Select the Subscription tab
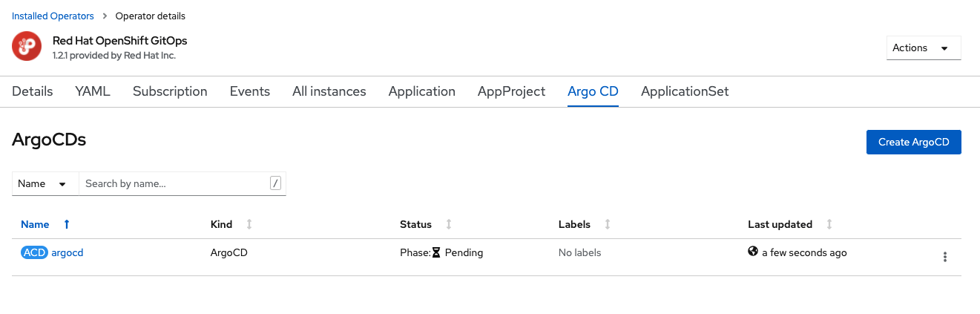 click(x=170, y=91)
